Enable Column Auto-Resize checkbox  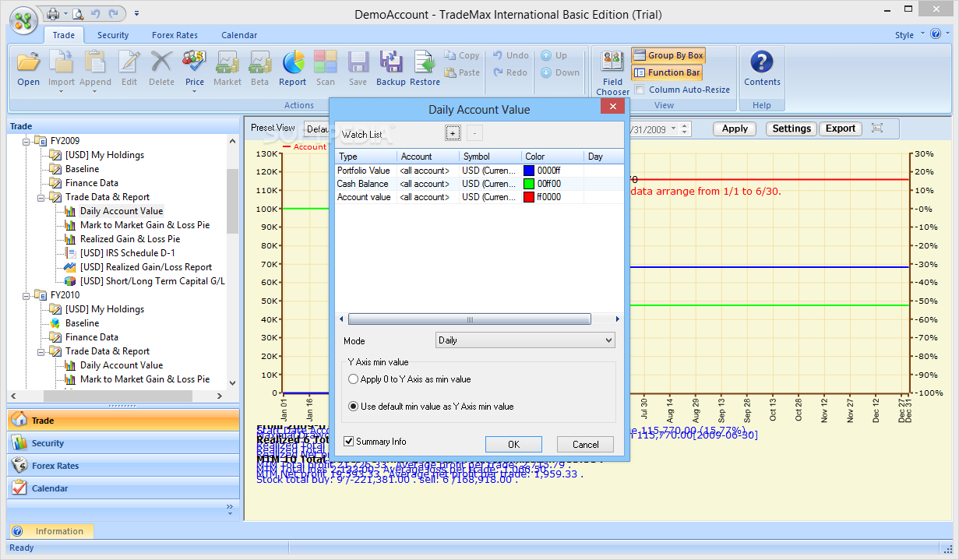coord(640,90)
